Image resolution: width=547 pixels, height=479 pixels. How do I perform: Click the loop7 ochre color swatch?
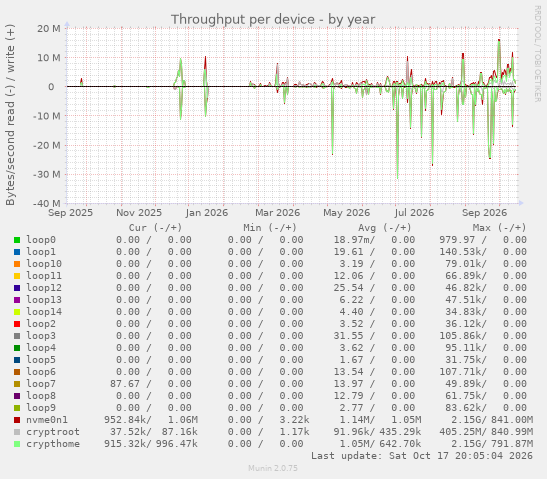tap(17, 384)
